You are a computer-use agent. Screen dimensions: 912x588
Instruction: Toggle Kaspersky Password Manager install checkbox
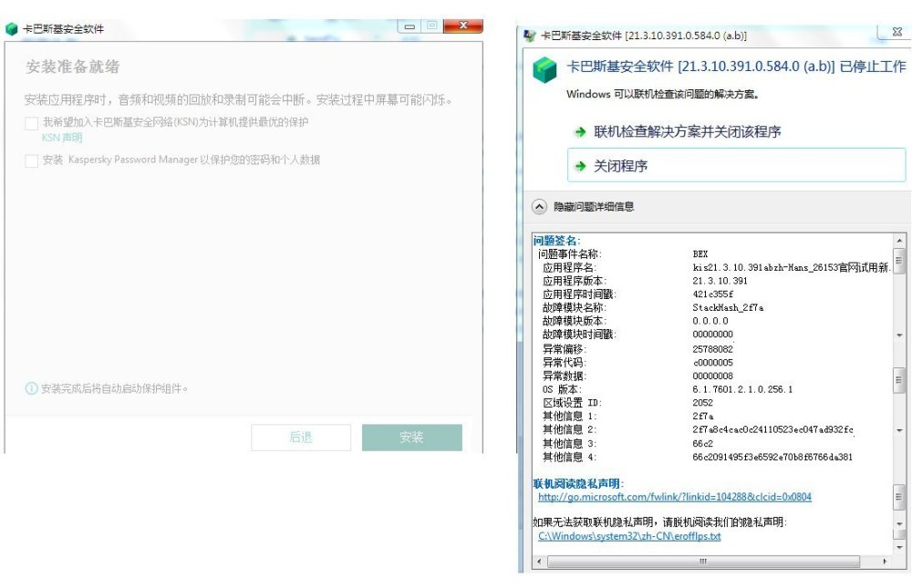coord(31,160)
